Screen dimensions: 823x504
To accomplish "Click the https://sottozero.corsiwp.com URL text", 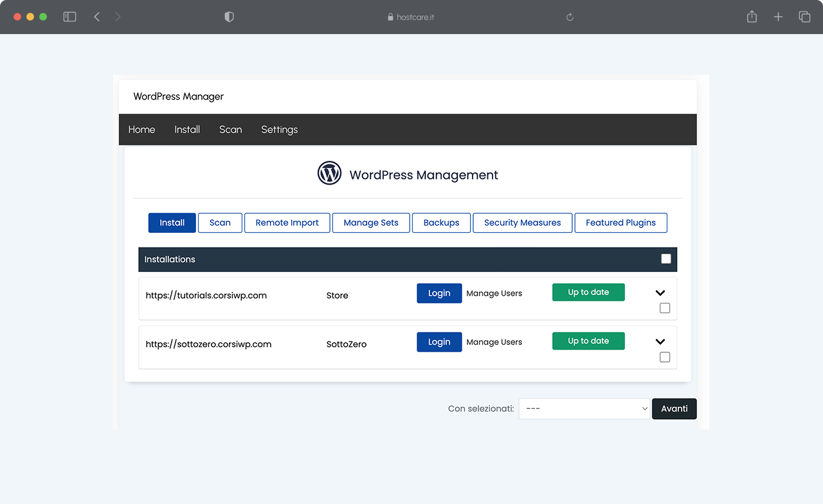I will [x=208, y=345].
